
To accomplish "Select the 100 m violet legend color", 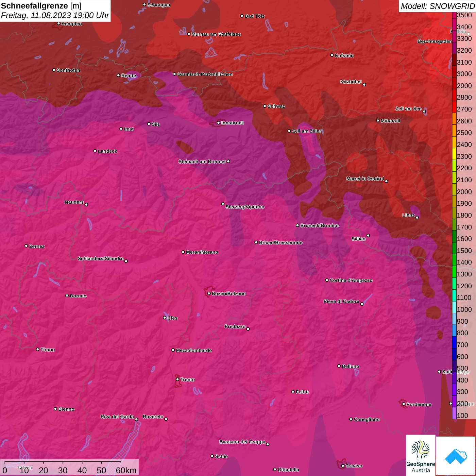I will [454, 413].
